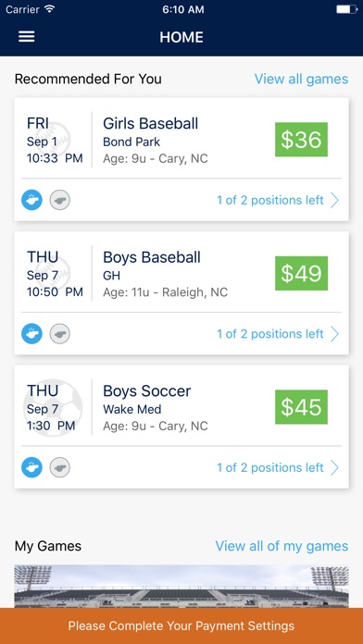Tap blue whistle icon on Boys Baseball card
The width and height of the screenshot is (363, 644).
click(31, 333)
